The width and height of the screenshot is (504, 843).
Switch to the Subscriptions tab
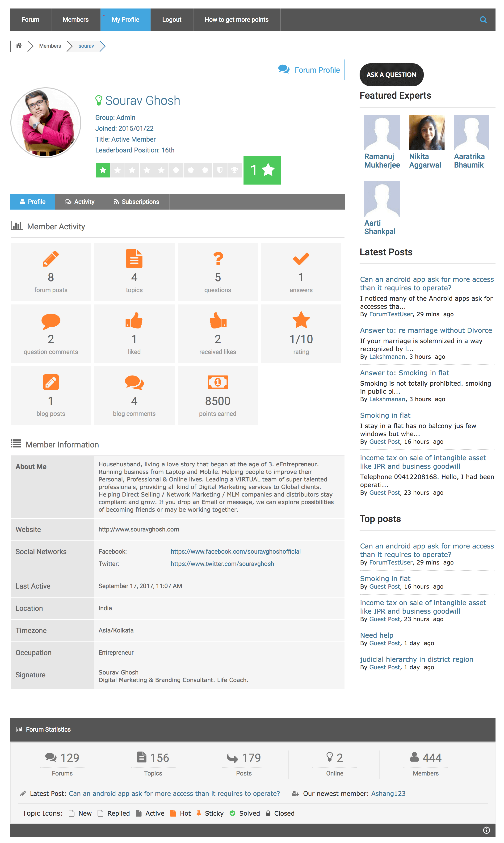(136, 202)
